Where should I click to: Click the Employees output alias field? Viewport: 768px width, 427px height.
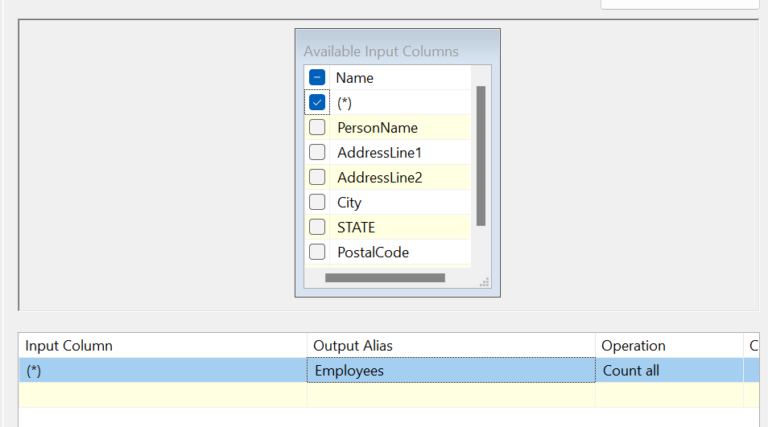[450, 370]
